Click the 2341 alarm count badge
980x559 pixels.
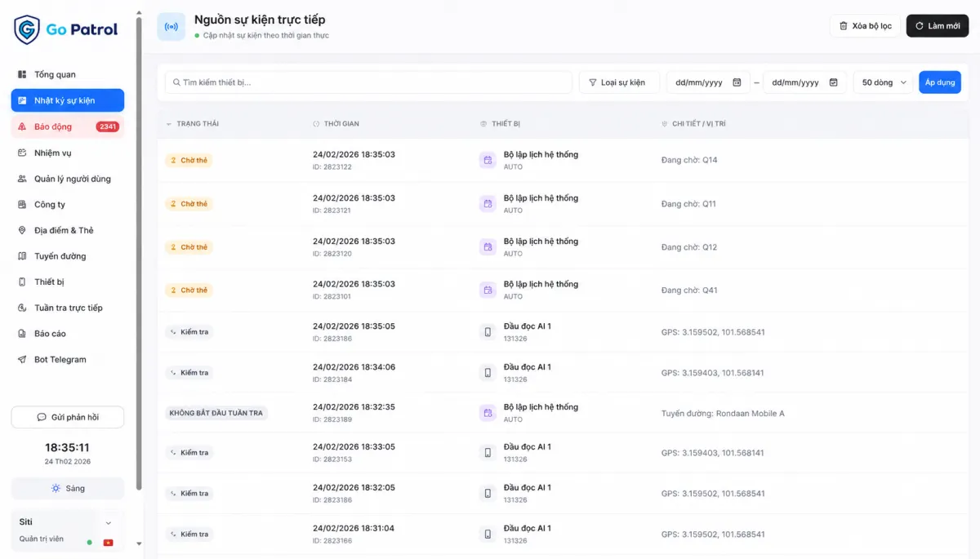click(x=107, y=126)
